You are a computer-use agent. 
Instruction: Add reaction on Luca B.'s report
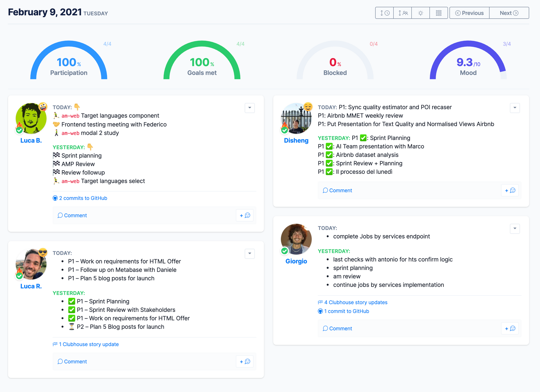click(x=245, y=215)
